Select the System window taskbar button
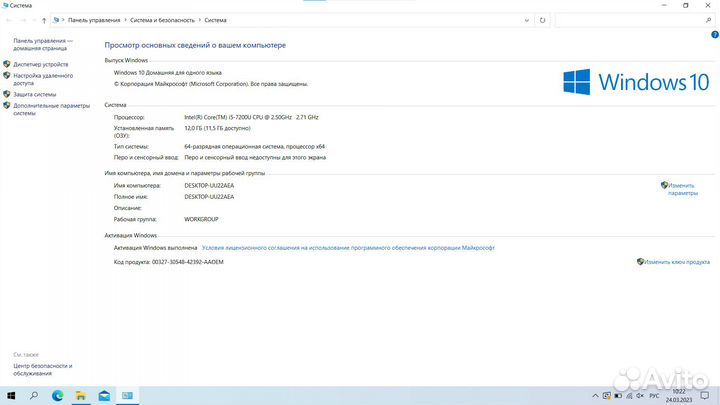The image size is (720, 405). coord(127,395)
